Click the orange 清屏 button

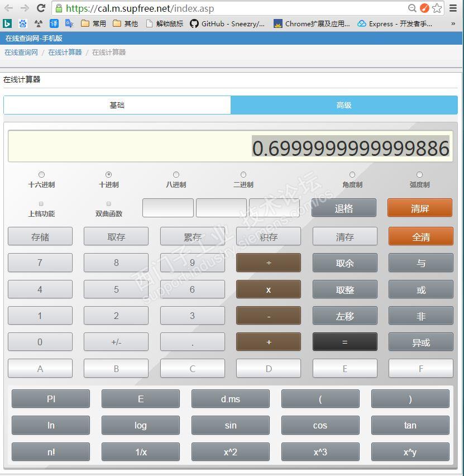tap(420, 208)
